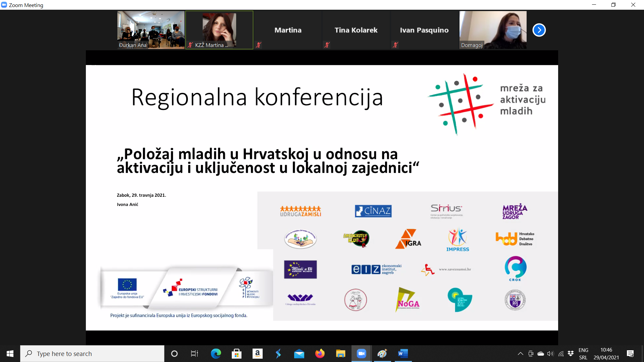The width and height of the screenshot is (644, 362).
Task: Open the Wi-Fi network tray icon
Action: (x=561, y=354)
